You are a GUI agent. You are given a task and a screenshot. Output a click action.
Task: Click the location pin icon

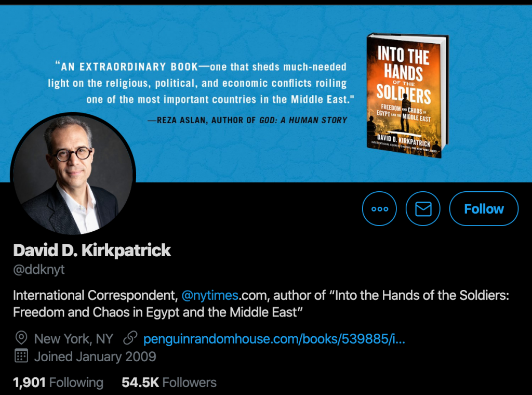(21, 338)
